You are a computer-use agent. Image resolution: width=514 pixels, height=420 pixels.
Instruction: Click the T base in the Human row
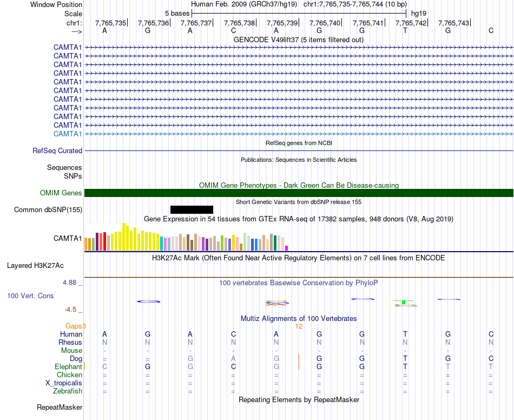coord(405,334)
